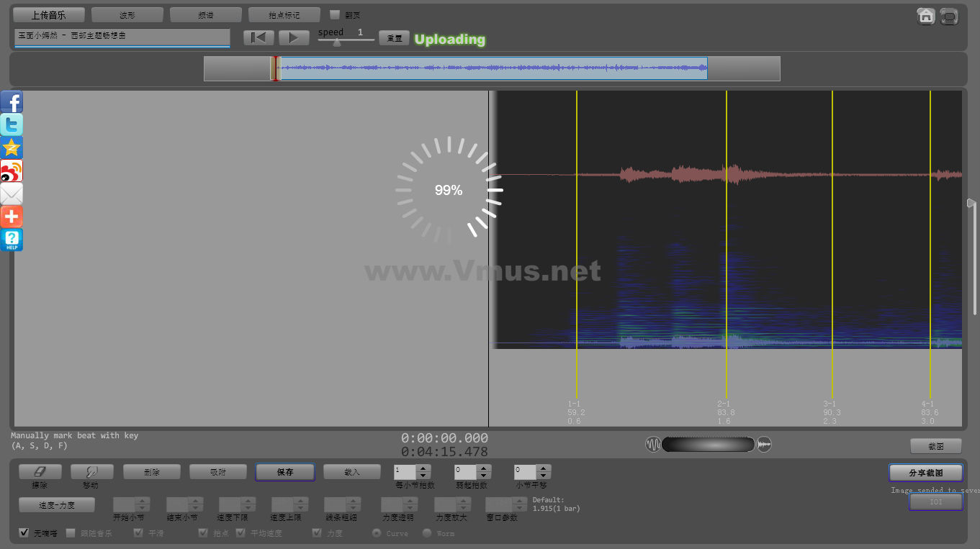Increase 弱起拍数 value using up arrow
The height and width of the screenshot is (549, 980).
(x=484, y=468)
